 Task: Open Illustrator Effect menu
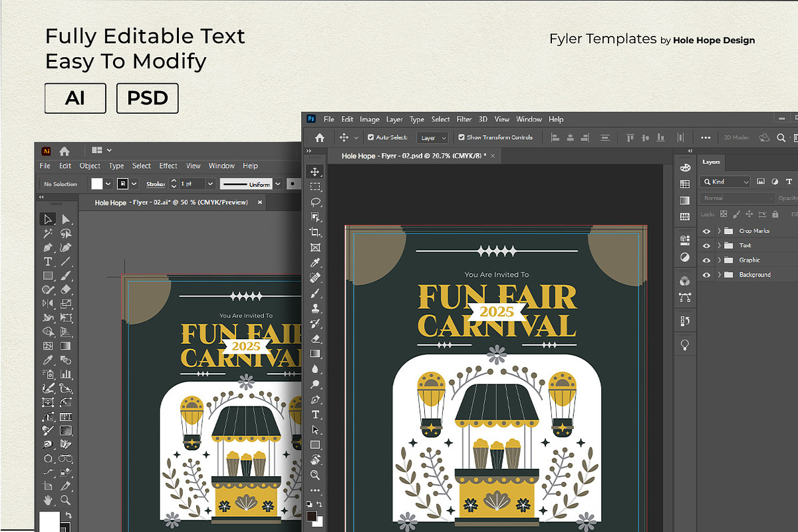pyautogui.click(x=168, y=166)
